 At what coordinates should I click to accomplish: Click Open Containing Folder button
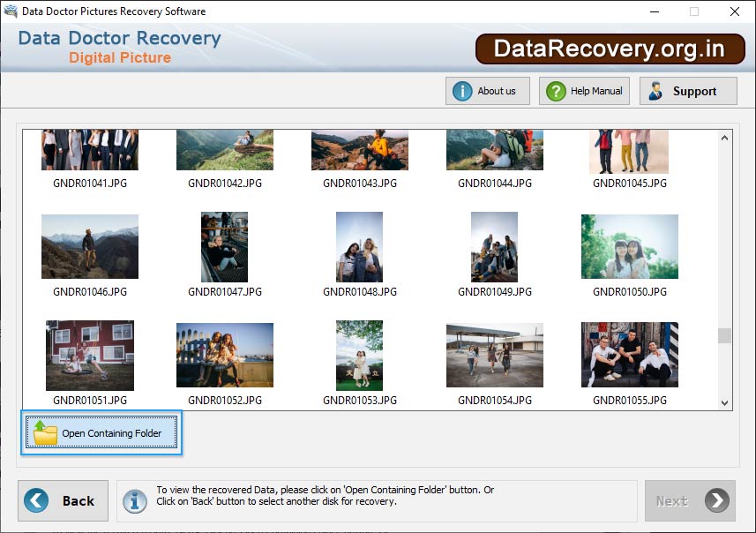[x=101, y=432]
